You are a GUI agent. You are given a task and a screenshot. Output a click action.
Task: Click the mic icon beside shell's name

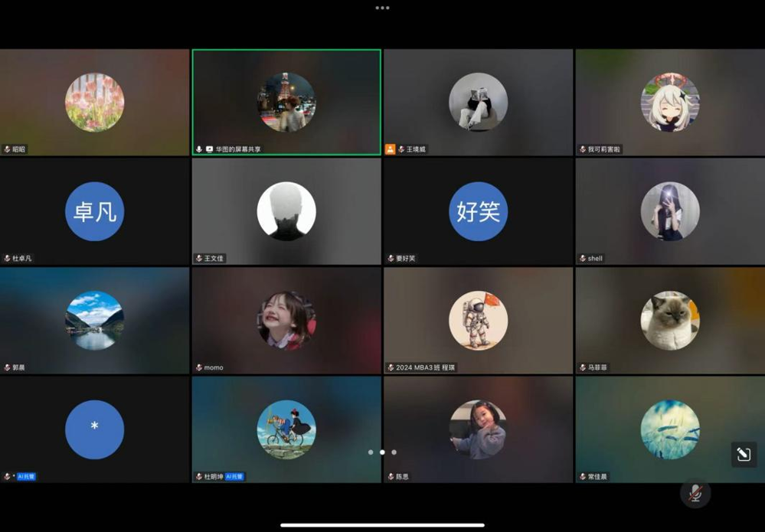tap(581, 258)
